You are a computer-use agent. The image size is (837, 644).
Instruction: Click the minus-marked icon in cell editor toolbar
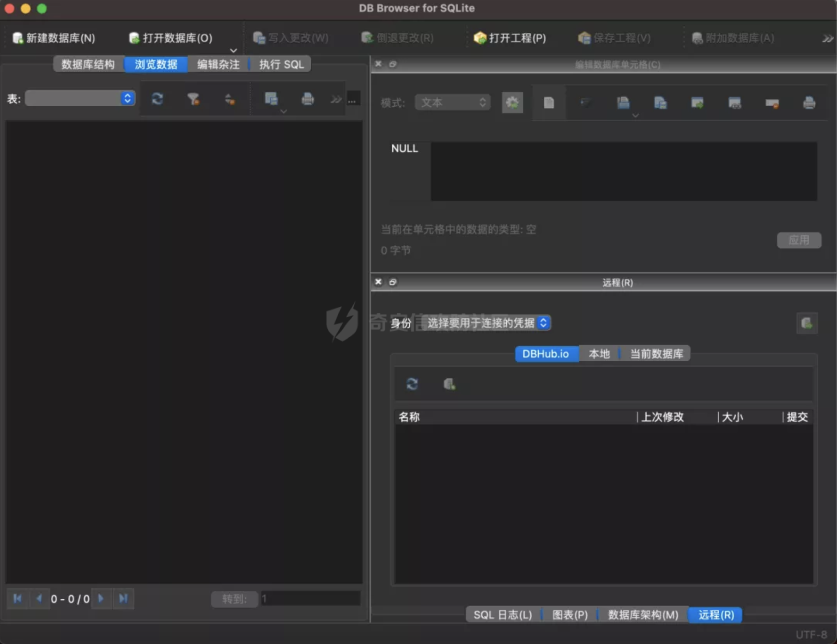(x=772, y=103)
